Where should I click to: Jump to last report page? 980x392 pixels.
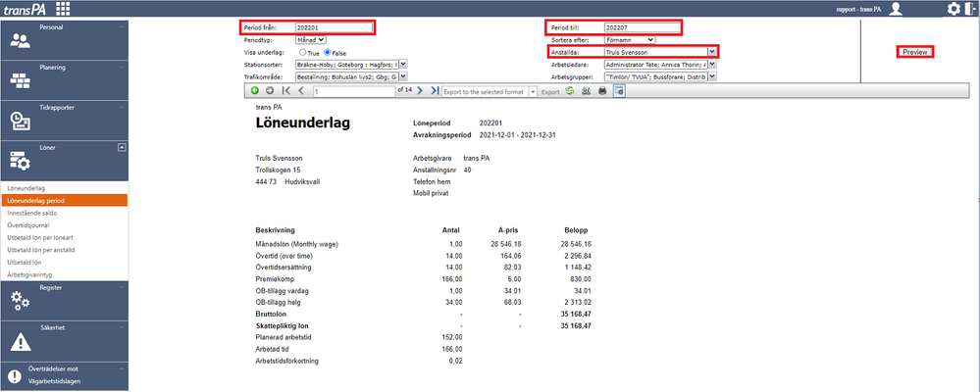(x=435, y=90)
